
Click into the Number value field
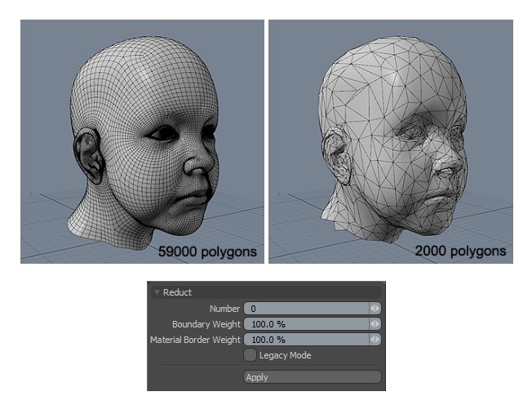pyautogui.click(x=305, y=309)
